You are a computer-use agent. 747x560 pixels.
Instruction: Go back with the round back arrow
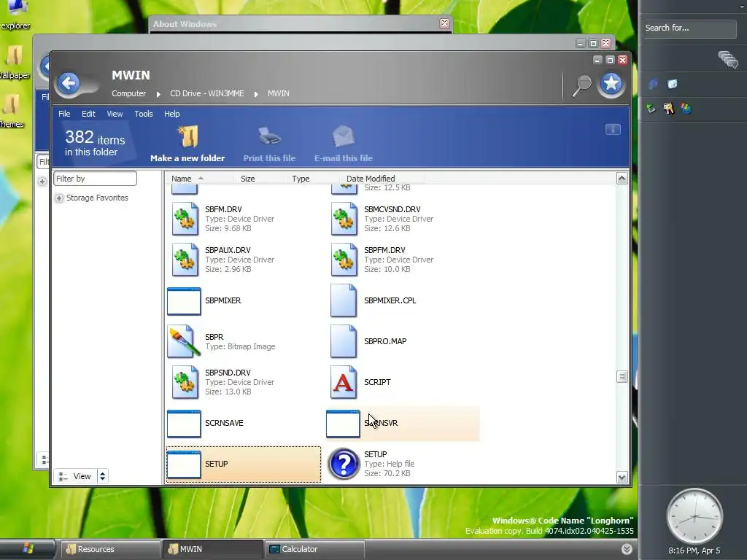pos(69,83)
